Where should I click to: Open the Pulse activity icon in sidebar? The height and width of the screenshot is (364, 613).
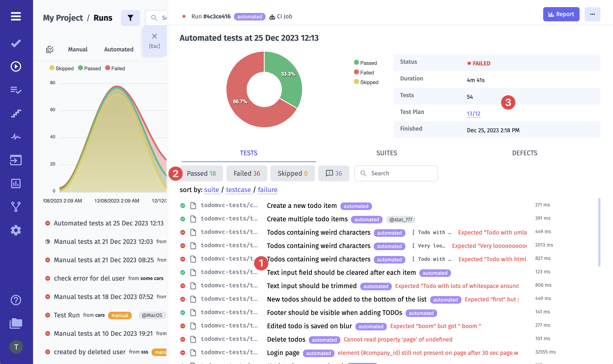tap(16, 137)
